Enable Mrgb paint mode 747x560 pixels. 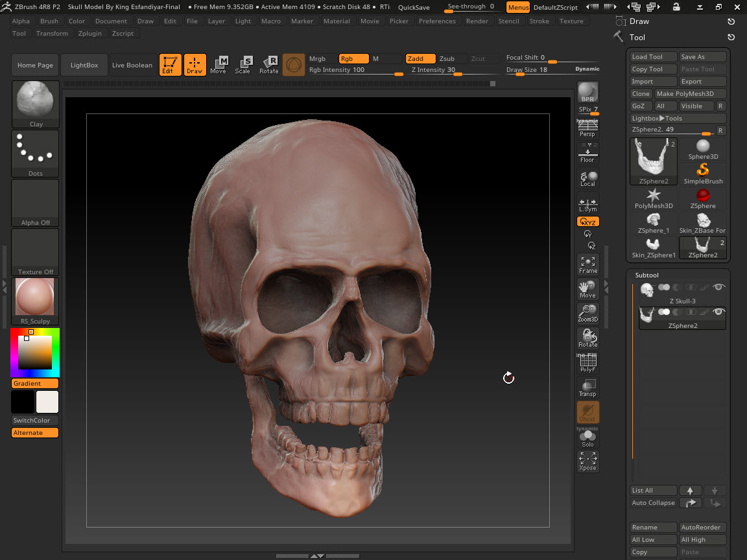point(322,58)
